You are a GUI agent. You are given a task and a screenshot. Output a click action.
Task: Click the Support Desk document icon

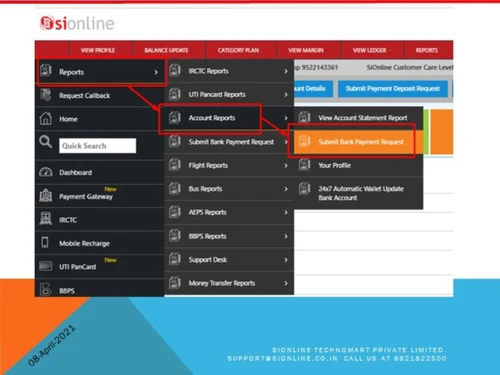(175, 259)
